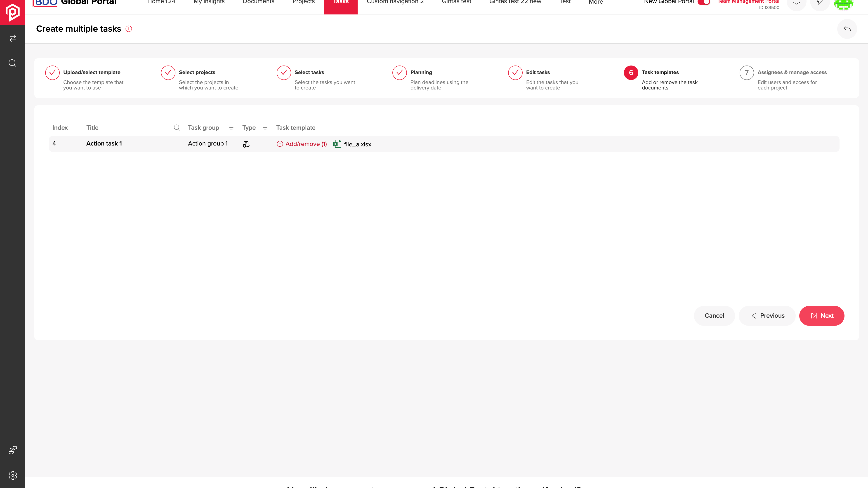The height and width of the screenshot is (488, 868).
Task: Click the Title column search icon
Action: (x=177, y=128)
